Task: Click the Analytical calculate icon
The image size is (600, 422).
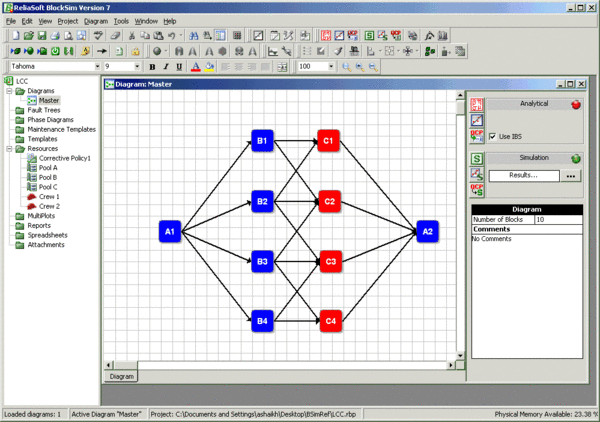Action: [478, 104]
